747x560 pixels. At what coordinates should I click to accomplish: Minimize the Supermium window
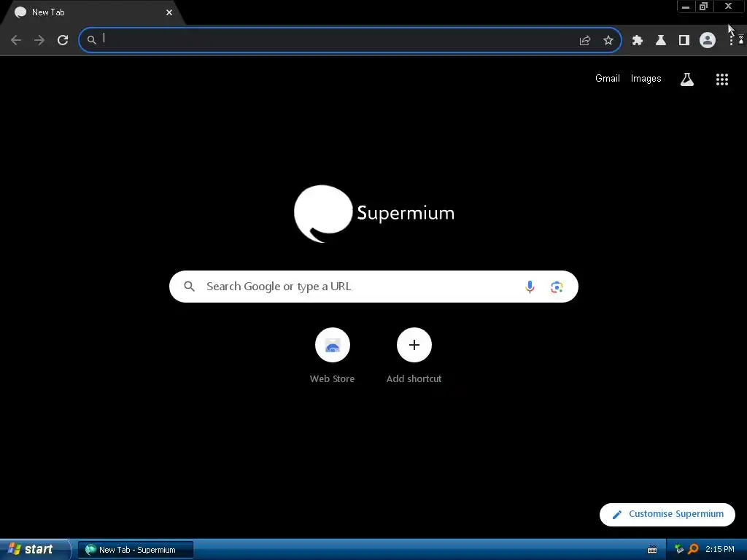tap(686, 7)
